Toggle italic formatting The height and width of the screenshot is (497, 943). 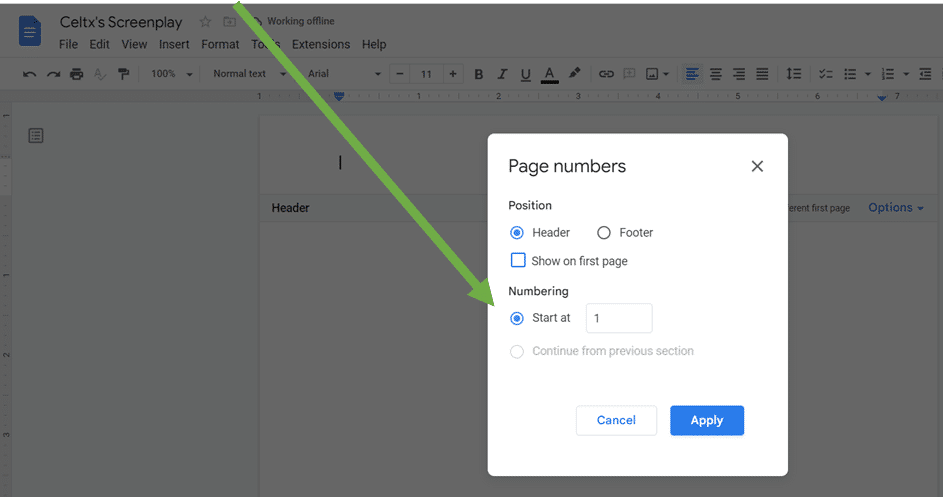point(502,74)
